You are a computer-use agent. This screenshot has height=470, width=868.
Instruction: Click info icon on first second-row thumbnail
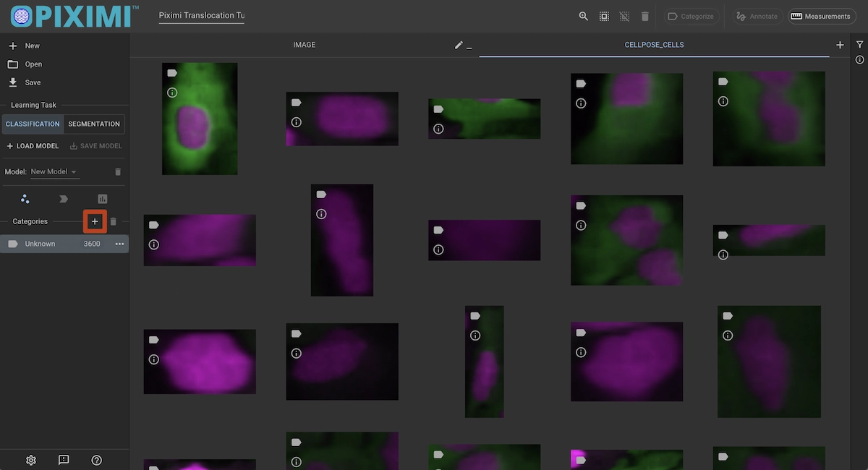pos(154,244)
